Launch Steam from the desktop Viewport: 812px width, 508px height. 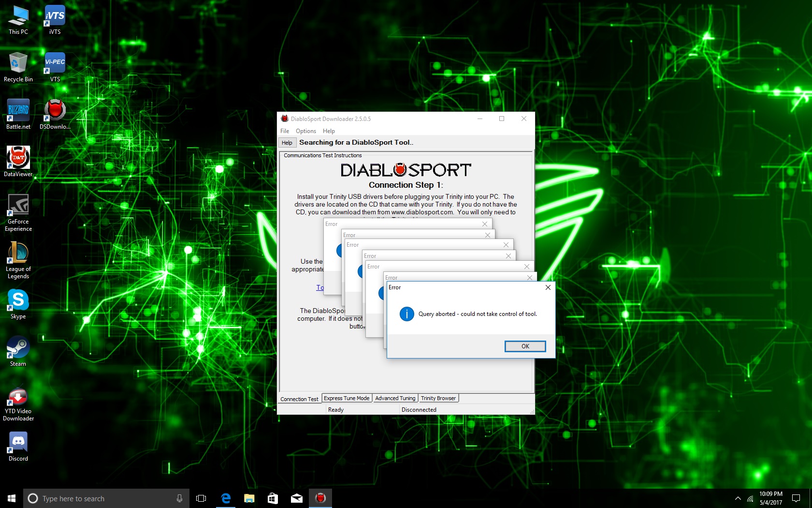click(x=18, y=352)
